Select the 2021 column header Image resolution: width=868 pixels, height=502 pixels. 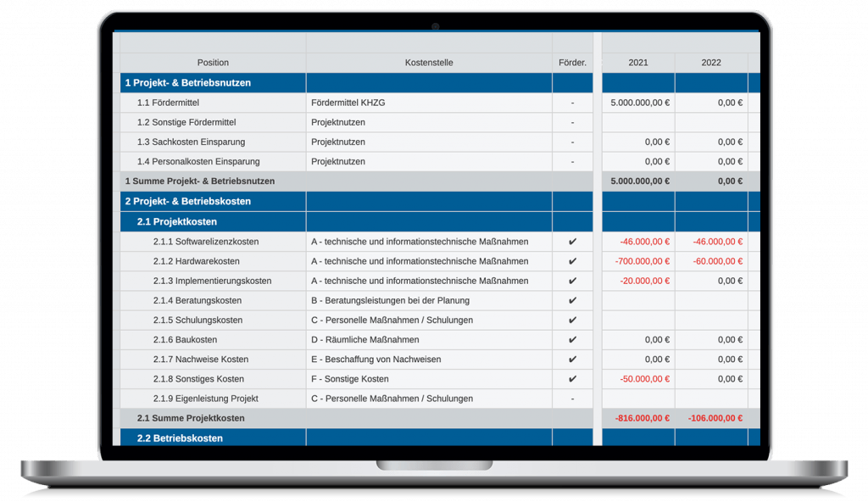[638, 63]
